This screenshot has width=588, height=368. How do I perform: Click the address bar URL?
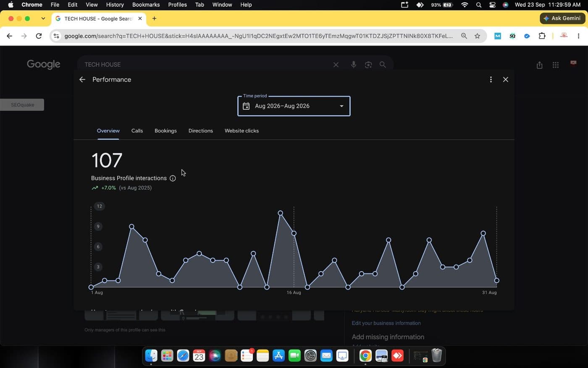coord(258,36)
